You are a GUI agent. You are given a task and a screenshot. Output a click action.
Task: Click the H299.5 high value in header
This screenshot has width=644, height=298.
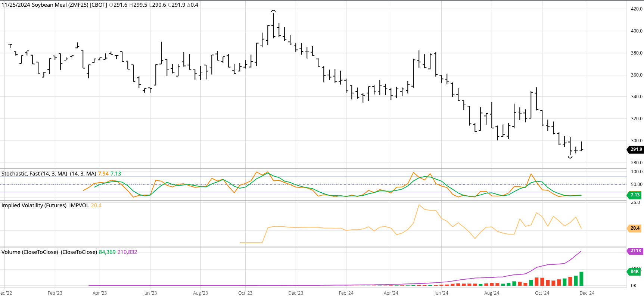tap(138, 5)
